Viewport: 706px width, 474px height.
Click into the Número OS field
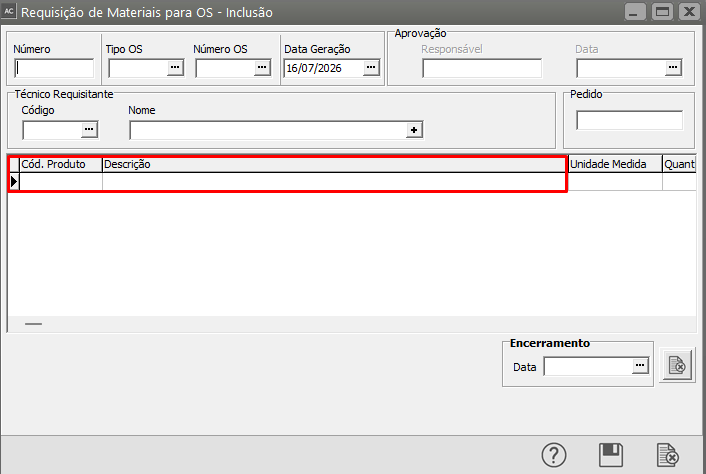pyautogui.click(x=225, y=68)
